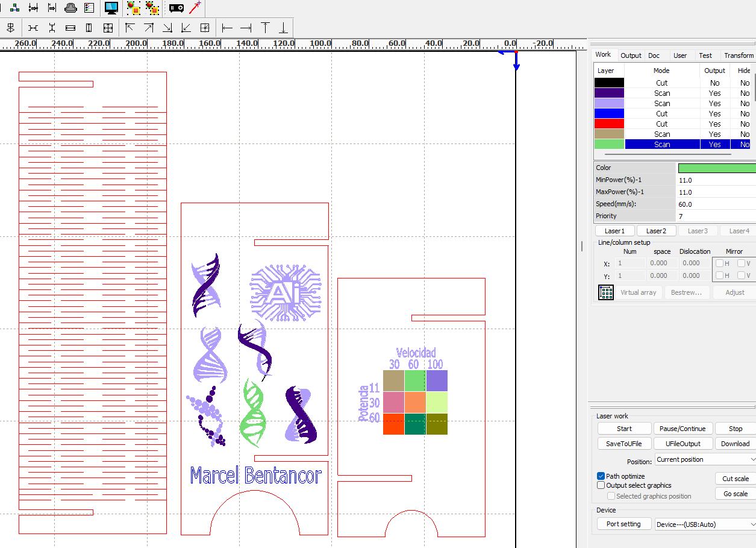
Task: Click the black projector device icon
Action: tap(176, 8)
